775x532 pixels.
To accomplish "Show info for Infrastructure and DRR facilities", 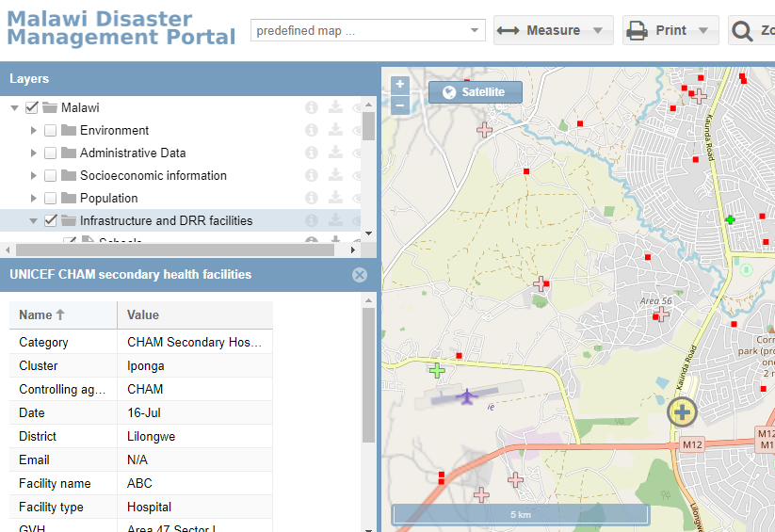I will click(x=312, y=220).
